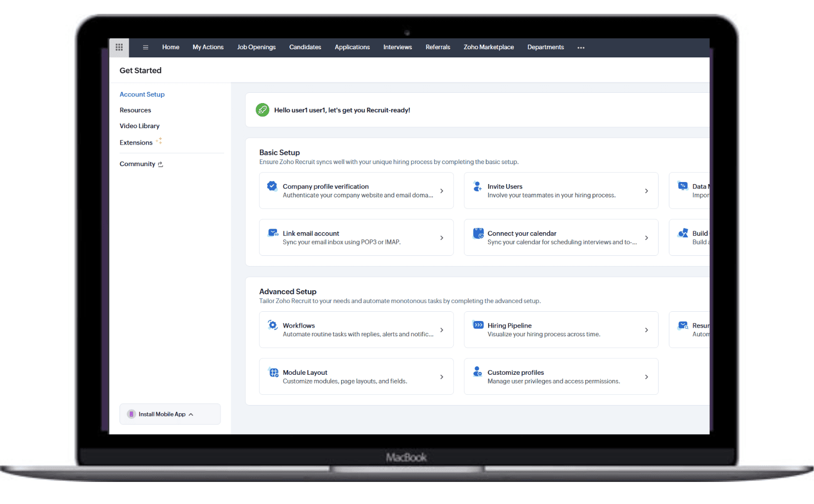Image resolution: width=814 pixels, height=504 pixels.
Task: Click the Link email account envelope icon
Action: pos(273,233)
